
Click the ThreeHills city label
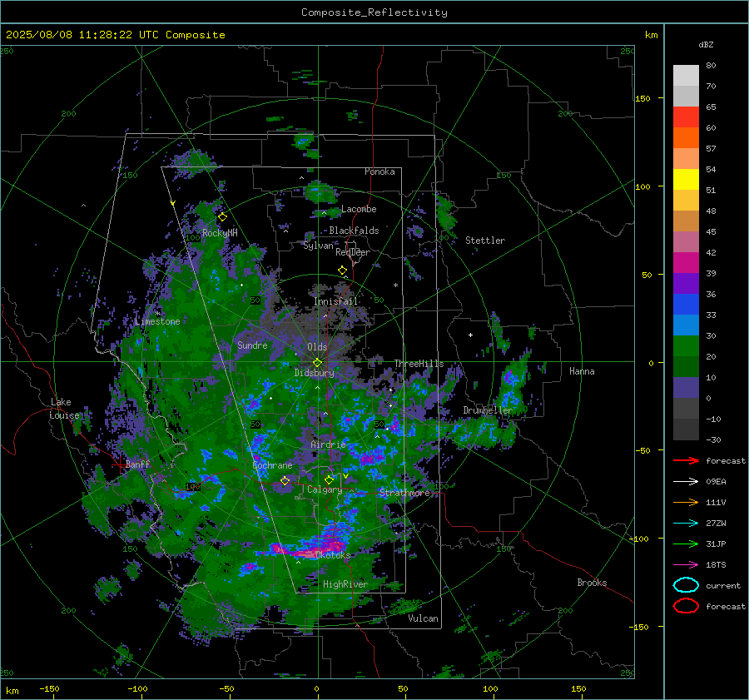419,364
